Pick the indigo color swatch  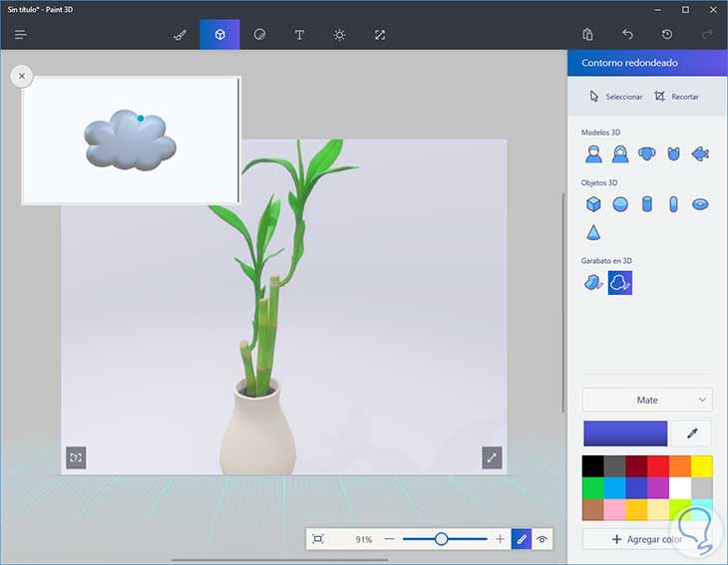pos(636,488)
